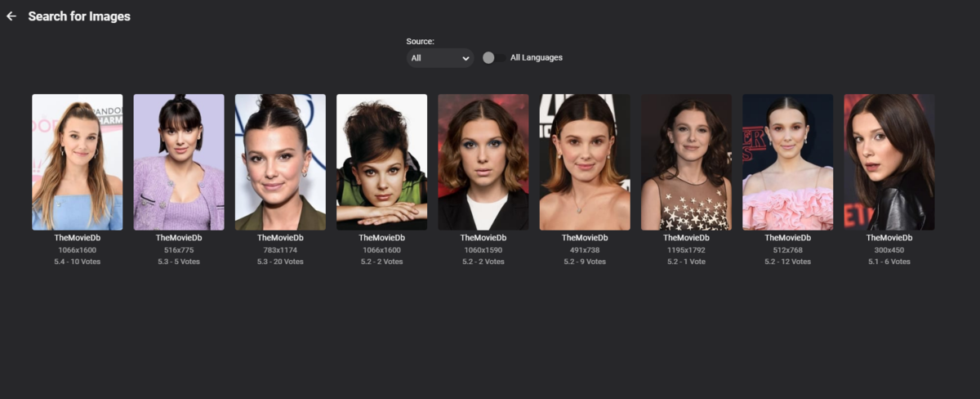Click the '516x775' resolution text
This screenshot has height=399, width=980.
click(x=179, y=249)
